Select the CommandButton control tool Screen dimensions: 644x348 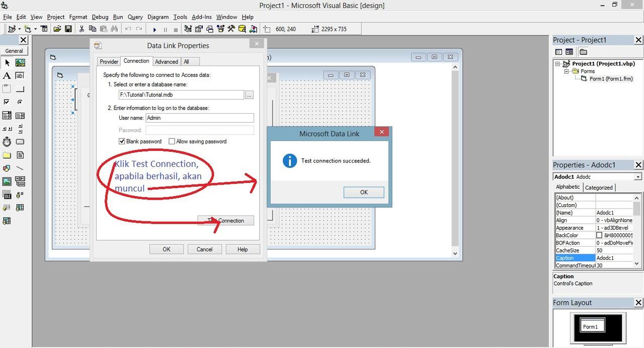coord(20,89)
